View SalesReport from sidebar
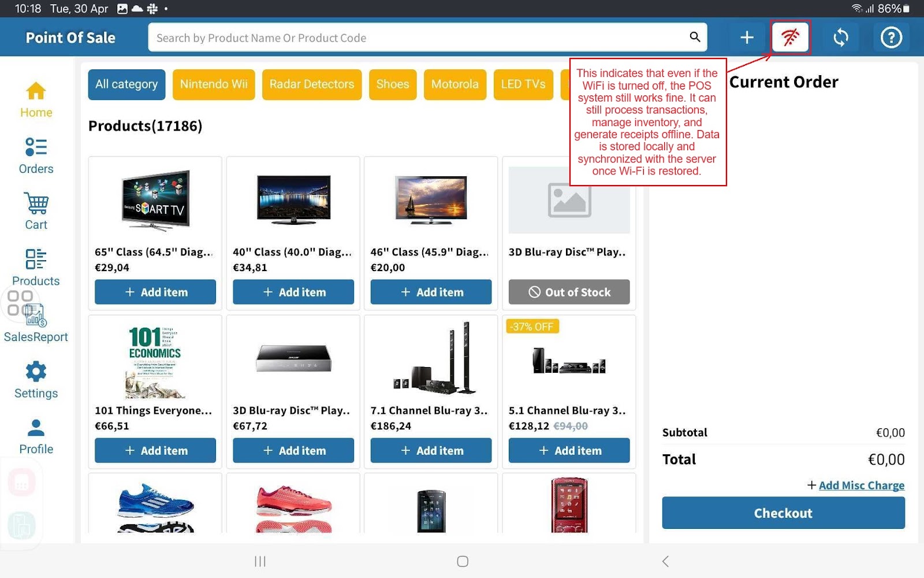924x578 pixels. (36, 324)
